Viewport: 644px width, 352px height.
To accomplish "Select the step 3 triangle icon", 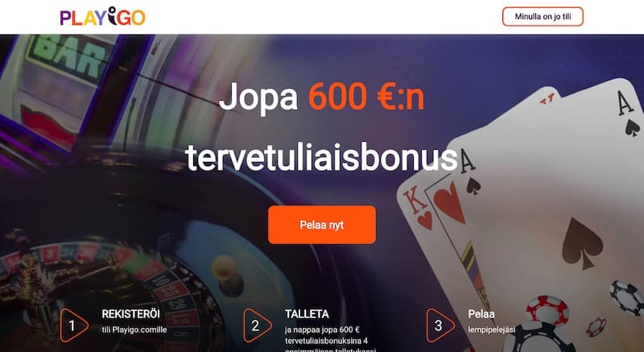I will coord(440,325).
